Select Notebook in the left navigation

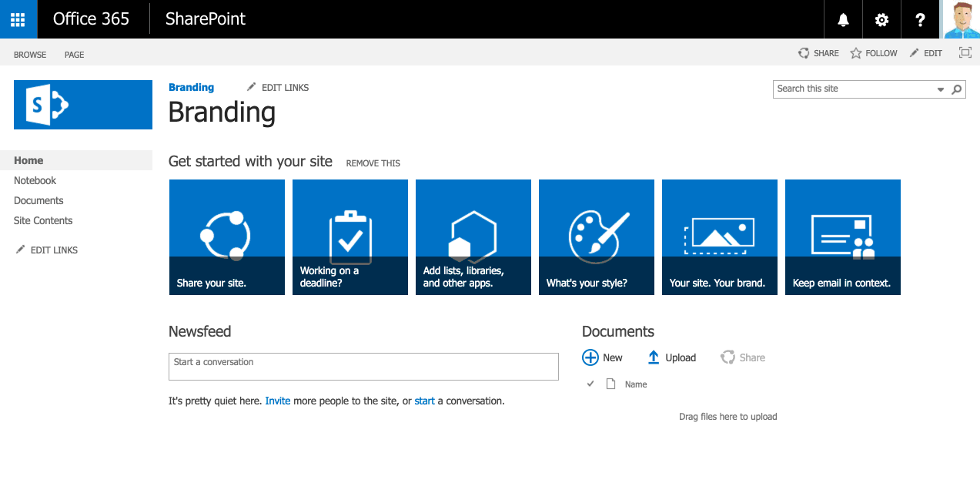coord(35,180)
